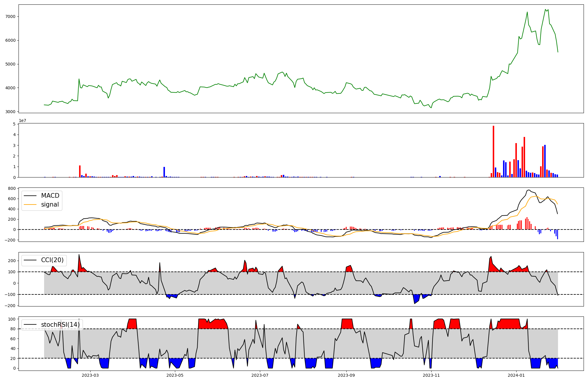Click the 2024-01 date axis label
This screenshot has height=382, width=588.
click(x=516, y=375)
